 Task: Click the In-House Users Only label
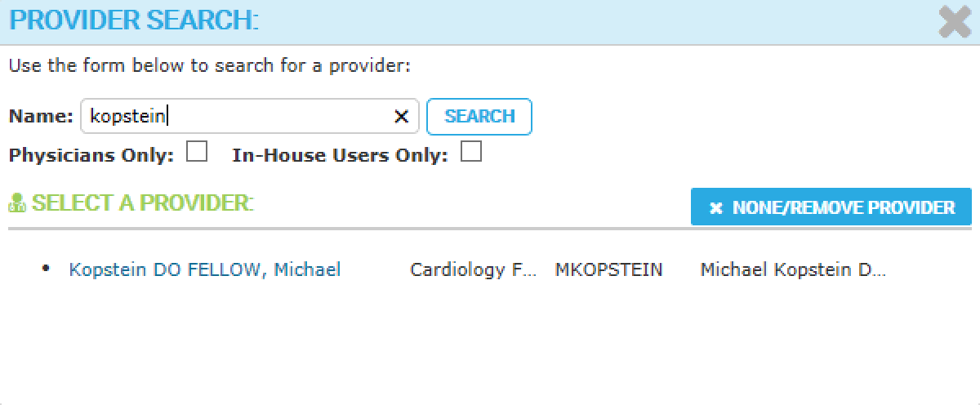(340, 155)
